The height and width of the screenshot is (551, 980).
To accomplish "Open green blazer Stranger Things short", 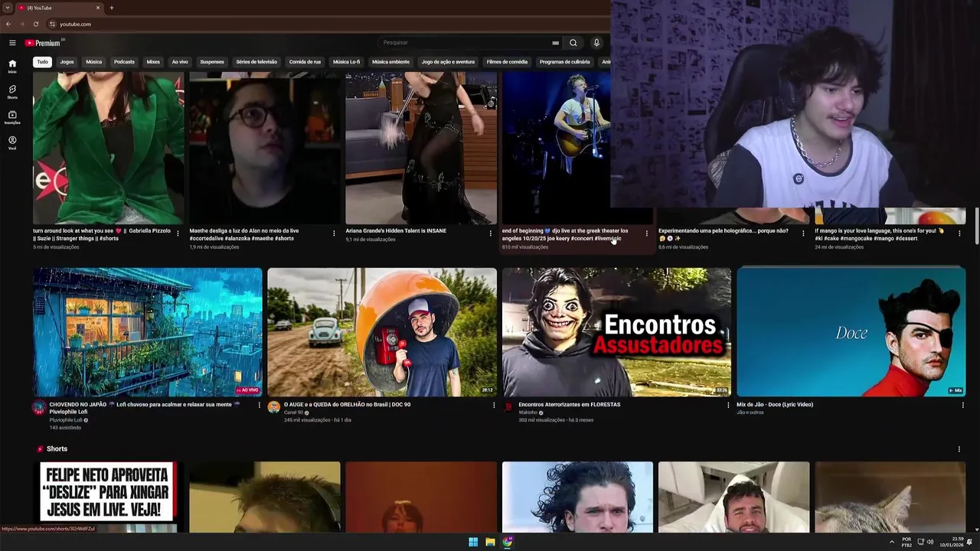I will tap(108, 148).
